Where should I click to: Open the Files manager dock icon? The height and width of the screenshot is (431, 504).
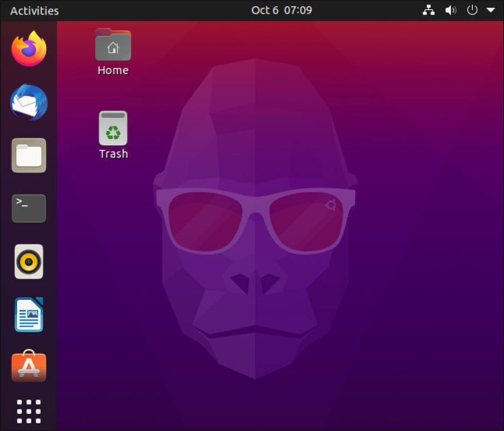pos(29,155)
